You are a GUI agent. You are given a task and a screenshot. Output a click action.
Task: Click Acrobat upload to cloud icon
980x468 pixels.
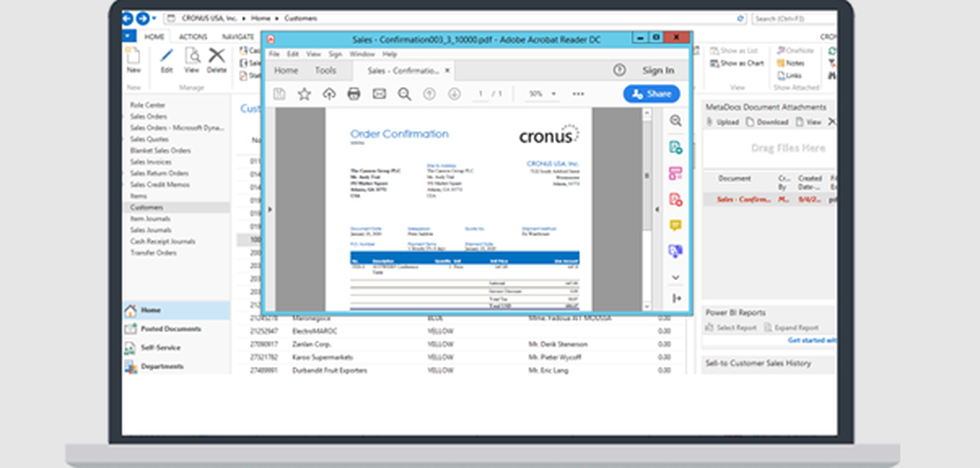click(x=328, y=94)
